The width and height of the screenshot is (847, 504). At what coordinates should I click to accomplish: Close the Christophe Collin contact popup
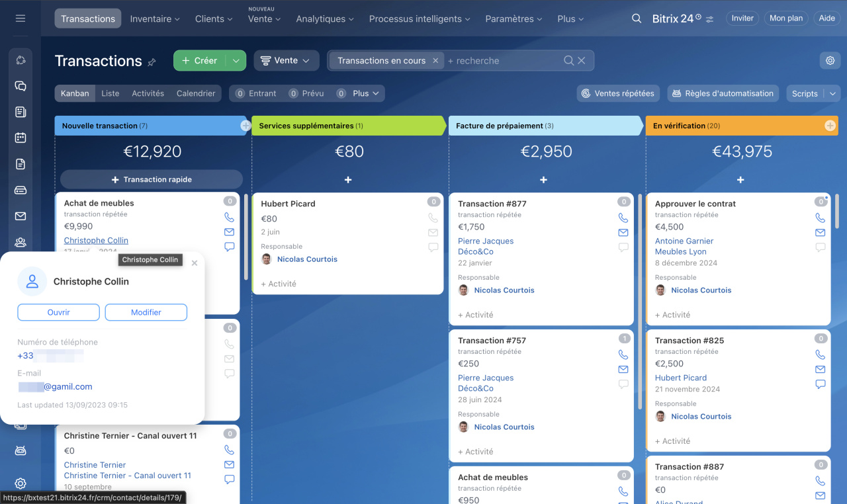194,263
